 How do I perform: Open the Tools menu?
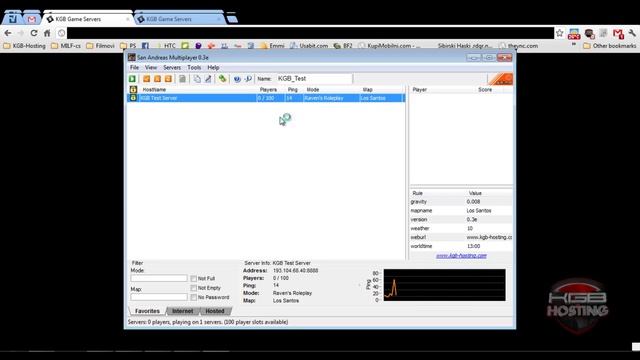point(194,67)
